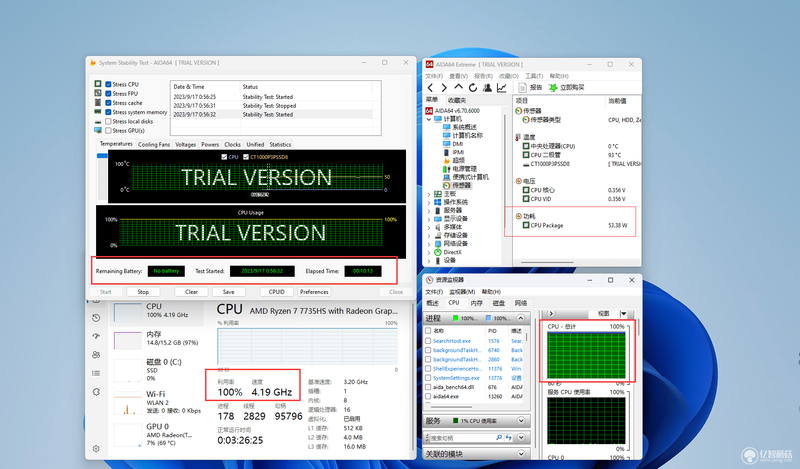Open Preferences in Stability Test window
Viewport: 800px width, 469px height.
click(314, 292)
